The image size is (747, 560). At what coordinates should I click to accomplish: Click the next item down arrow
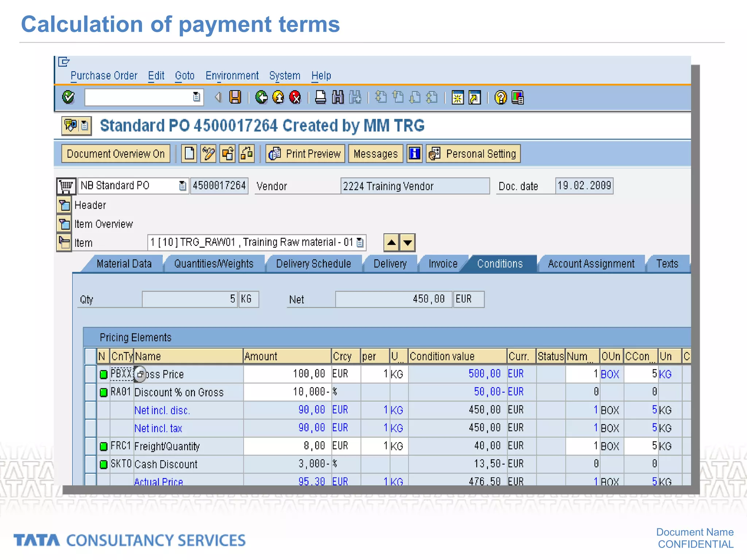pos(408,242)
